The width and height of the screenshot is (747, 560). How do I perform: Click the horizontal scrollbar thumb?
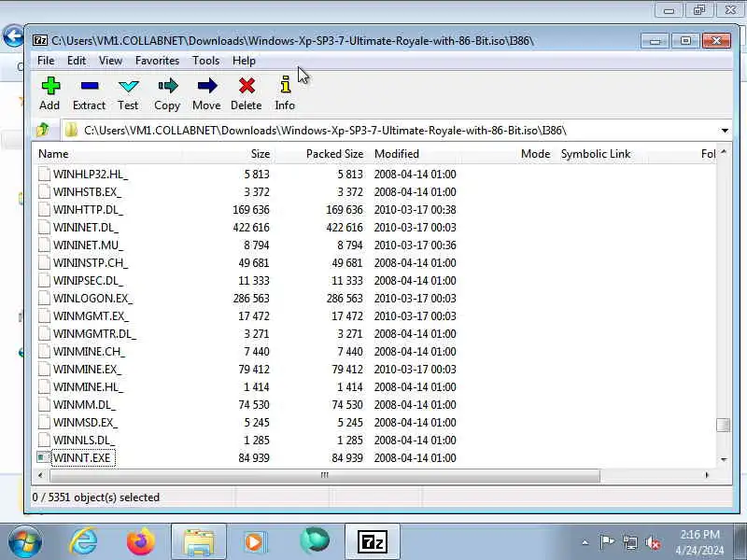325,475
